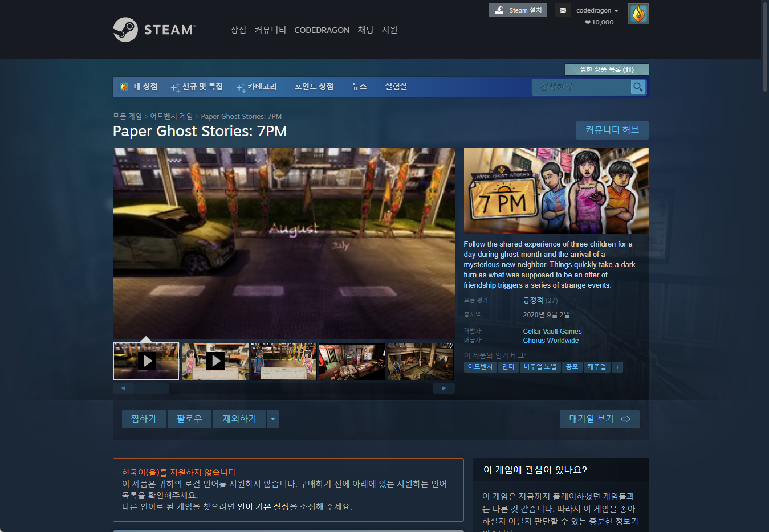
Task: Select the fourth screenshot thumbnail
Action: (x=352, y=361)
